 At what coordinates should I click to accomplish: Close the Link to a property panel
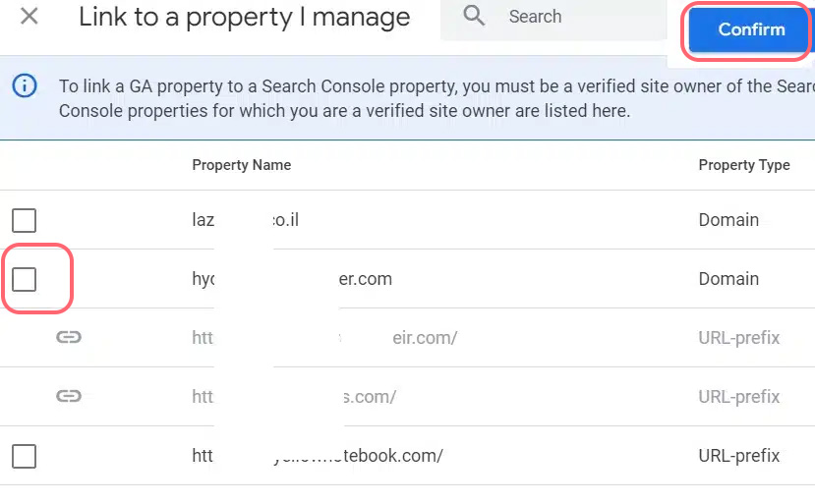click(29, 16)
